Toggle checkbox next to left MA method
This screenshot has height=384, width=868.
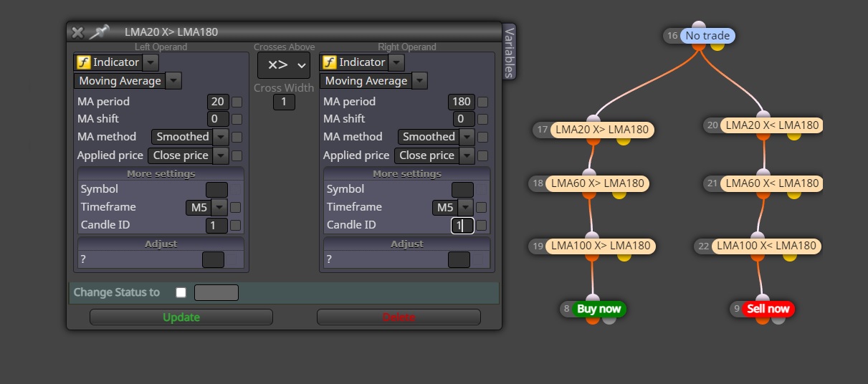(237, 137)
